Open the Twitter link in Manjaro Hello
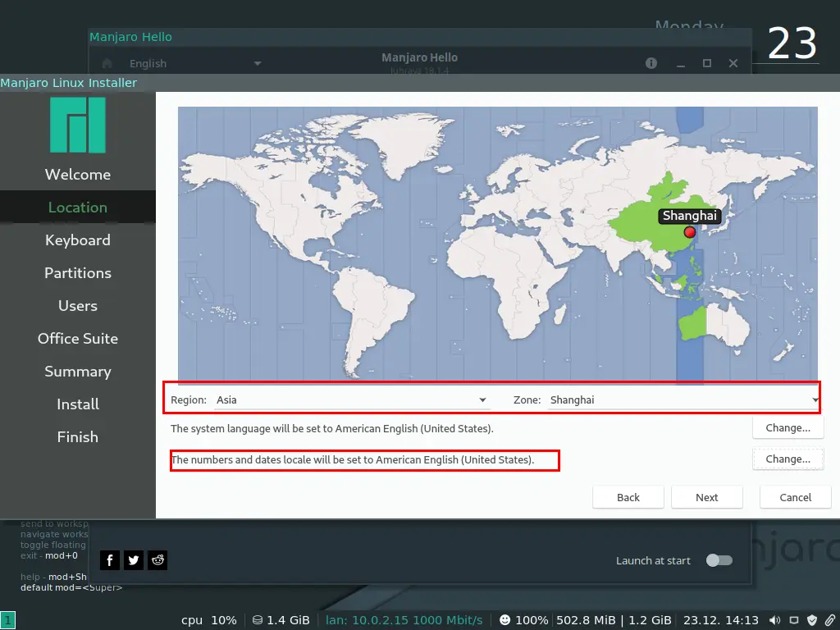The image size is (840, 630). pos(134,560)
